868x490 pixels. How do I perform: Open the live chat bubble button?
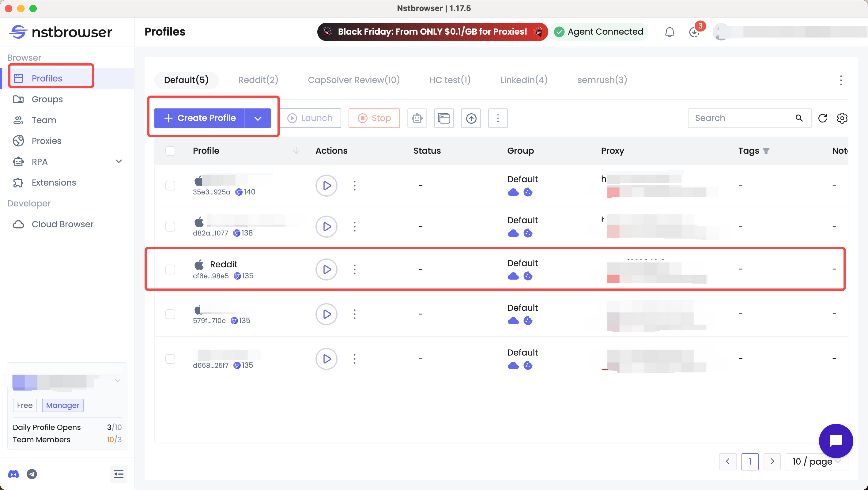pos(836,440)
